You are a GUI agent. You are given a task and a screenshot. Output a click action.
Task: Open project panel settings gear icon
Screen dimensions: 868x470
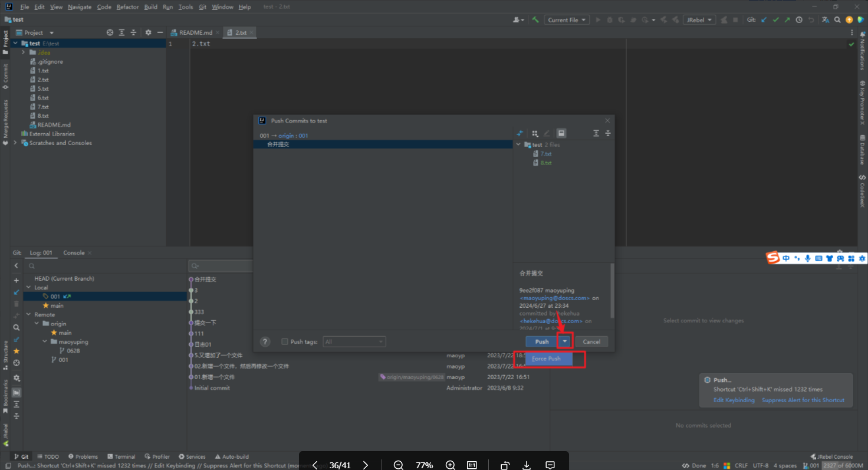coord(148,32)
